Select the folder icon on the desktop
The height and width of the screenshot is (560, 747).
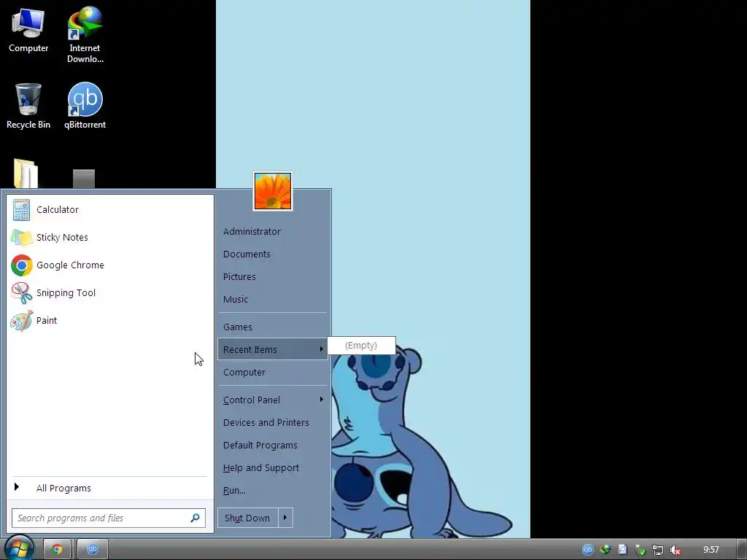(x=26, y=174)
